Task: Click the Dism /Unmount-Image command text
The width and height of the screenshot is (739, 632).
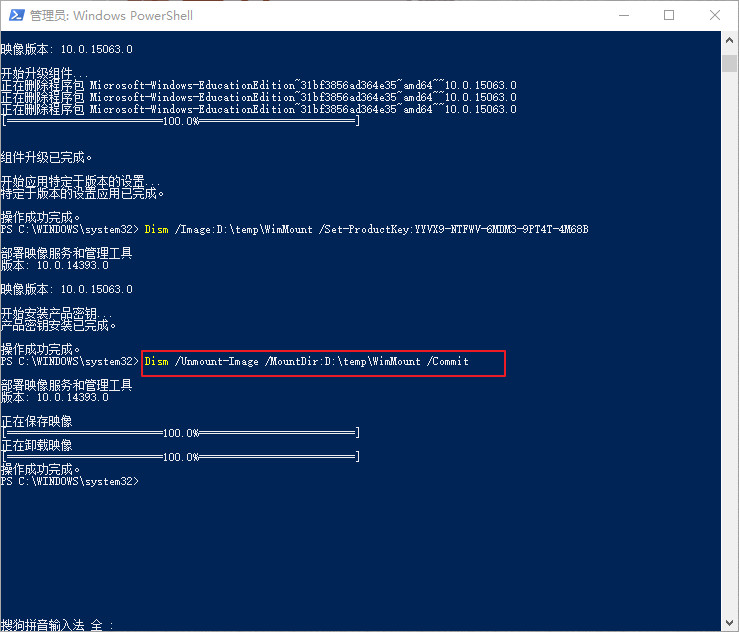Action: pos(306,361)
